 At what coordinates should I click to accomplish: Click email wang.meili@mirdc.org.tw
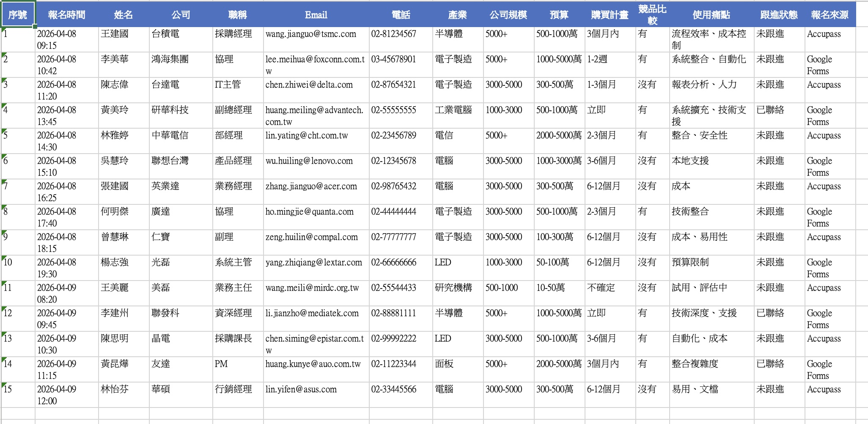316,294
